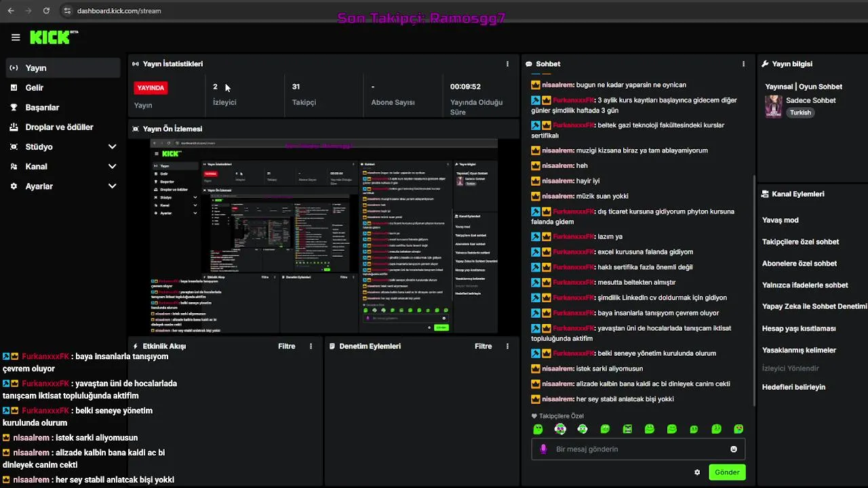Image resolution: width=868 pixels, height=488 pixels.
Task: Open the Denetim Eylemleri three-dot menu
Action: coord(507,346)
